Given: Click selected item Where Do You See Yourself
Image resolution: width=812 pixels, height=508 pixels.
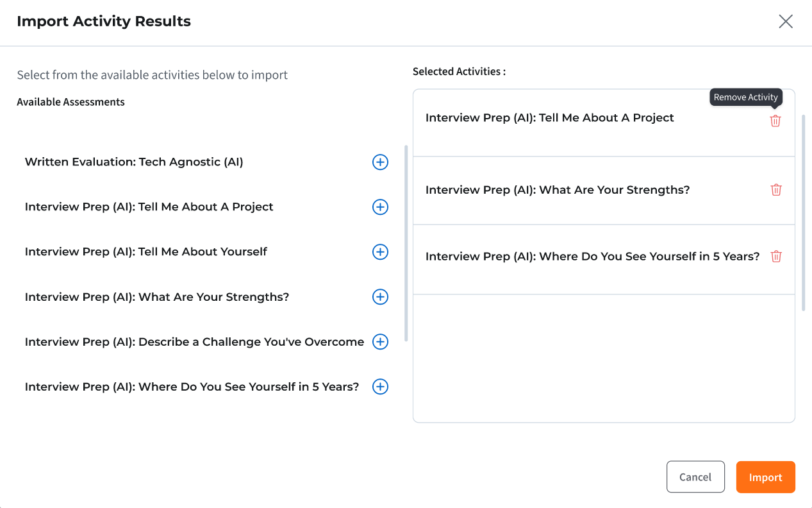Looking at the screenshot, I should 592,257.
